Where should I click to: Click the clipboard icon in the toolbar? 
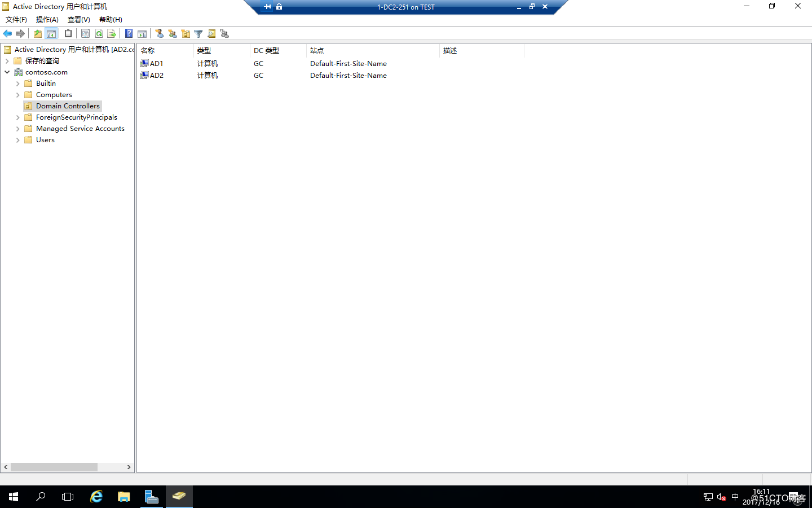coord(68,34)
